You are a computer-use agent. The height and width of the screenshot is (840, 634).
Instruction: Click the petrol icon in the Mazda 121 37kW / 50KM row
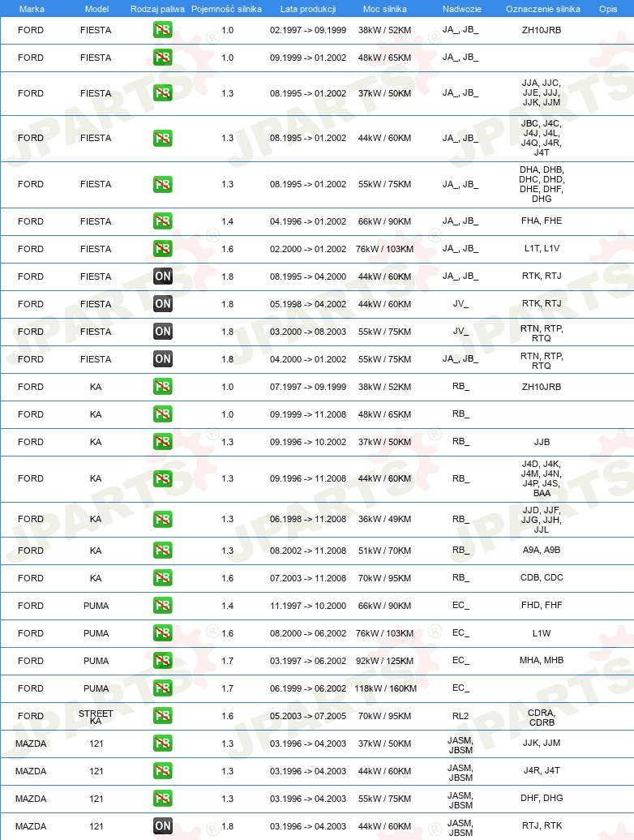[163, 744]
